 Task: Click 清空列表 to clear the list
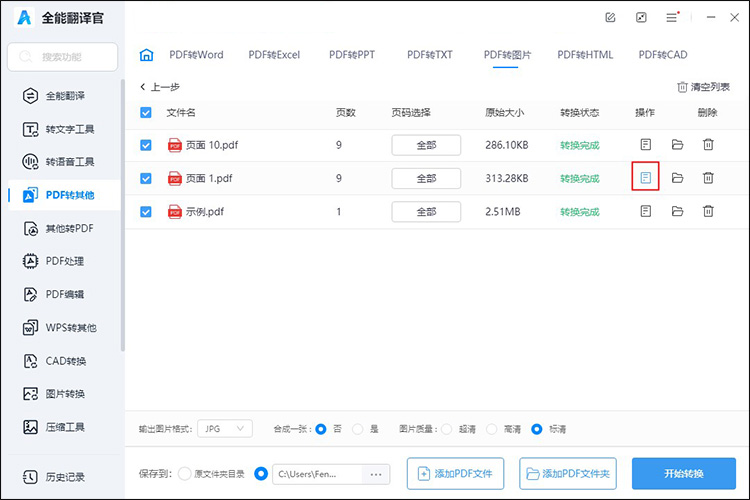(x=704, y=87)
